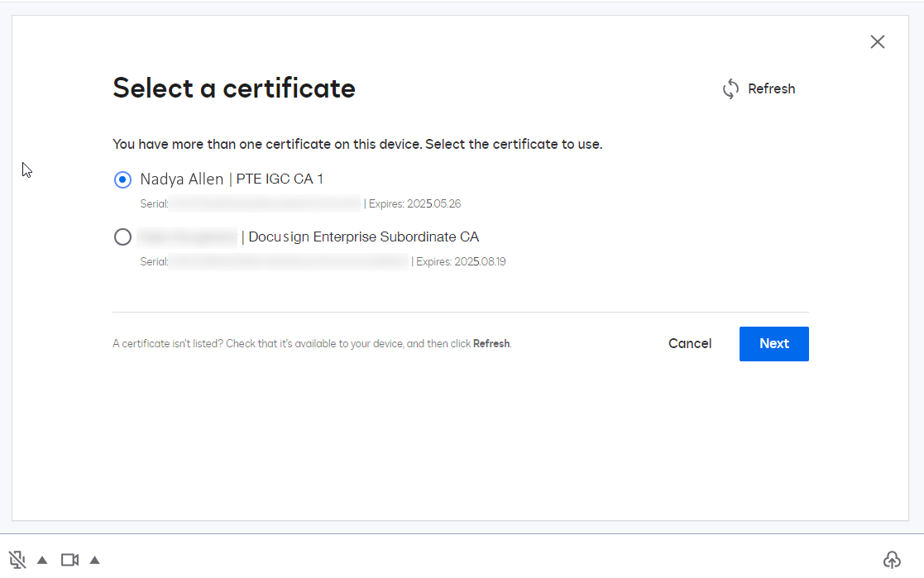Click the camera icon
The image size is (924, 578).
pyautogui.click(x=69, y=559)
